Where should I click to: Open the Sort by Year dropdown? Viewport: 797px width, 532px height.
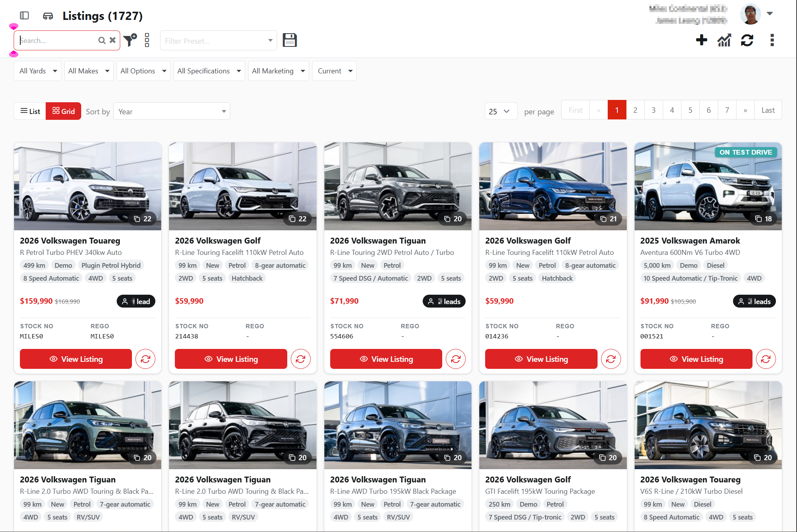point(172,112)
